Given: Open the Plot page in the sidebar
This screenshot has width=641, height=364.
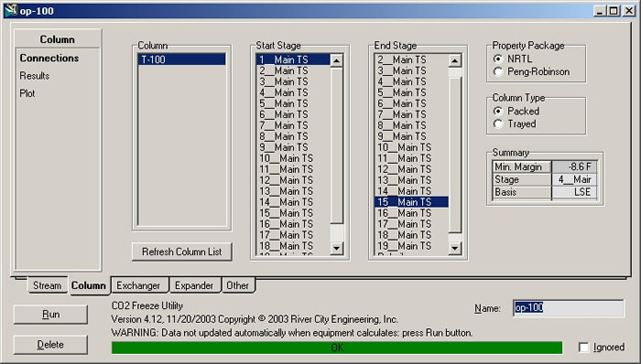Looking at the screenshot, I should [x=27, y=93].
